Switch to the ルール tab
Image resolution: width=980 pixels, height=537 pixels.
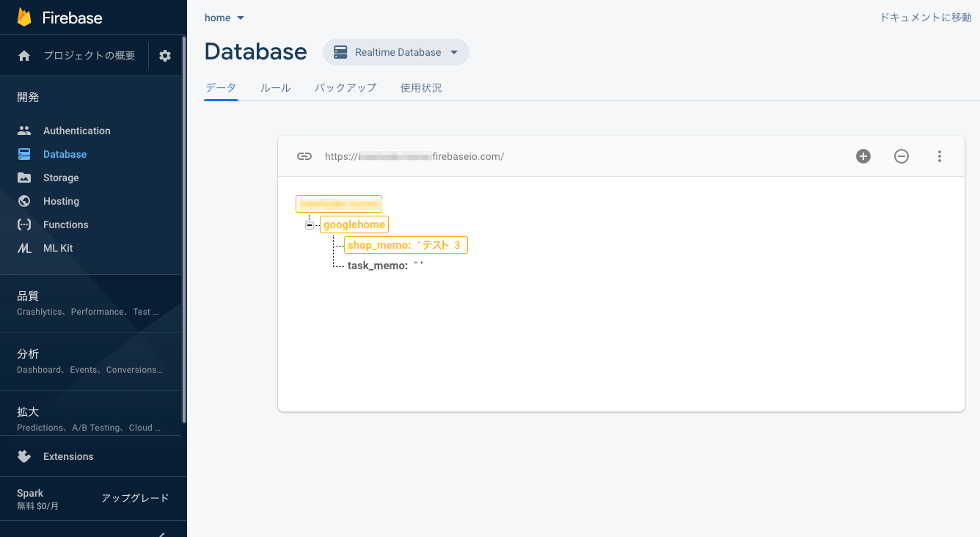(x=275, y=87)
